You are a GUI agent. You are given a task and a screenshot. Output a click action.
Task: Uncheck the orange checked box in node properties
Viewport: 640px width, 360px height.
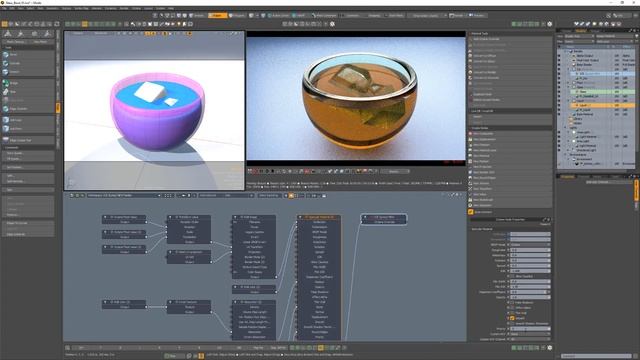click(x=512, y=318)
